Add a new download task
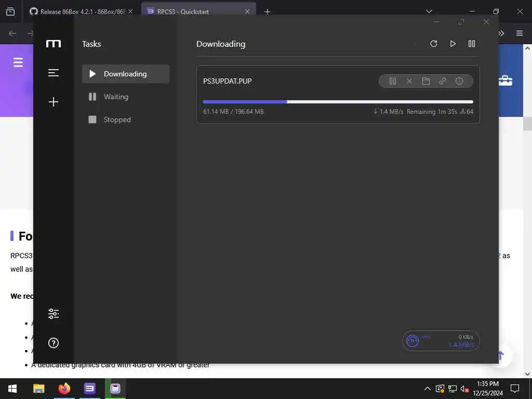532x399 pixels. [x=54, y=102]
